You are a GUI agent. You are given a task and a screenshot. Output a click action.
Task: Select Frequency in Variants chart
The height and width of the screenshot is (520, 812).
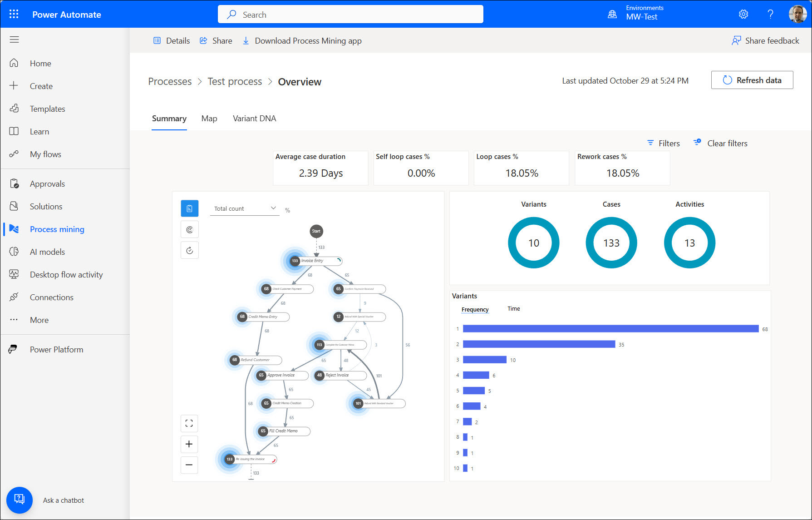[475, 310]
